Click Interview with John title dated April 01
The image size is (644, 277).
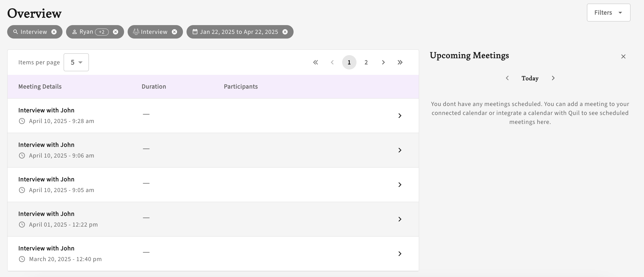pyautogui.click(x=46, y=214)
